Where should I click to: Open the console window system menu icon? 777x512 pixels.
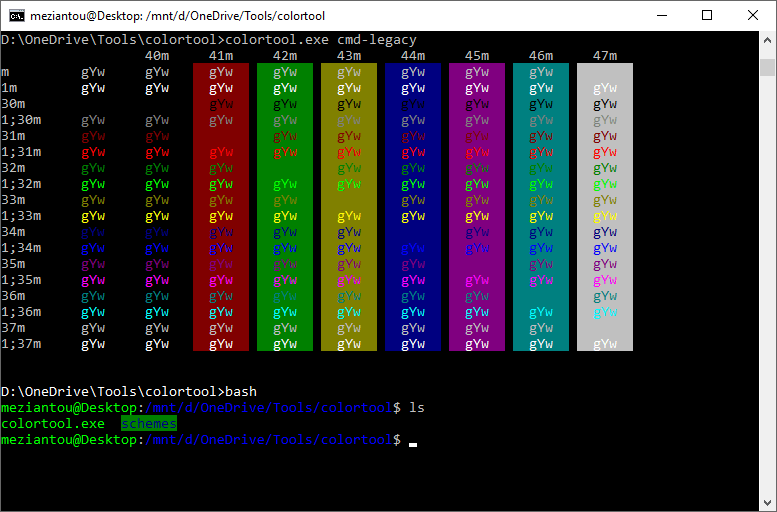(17, 15)
